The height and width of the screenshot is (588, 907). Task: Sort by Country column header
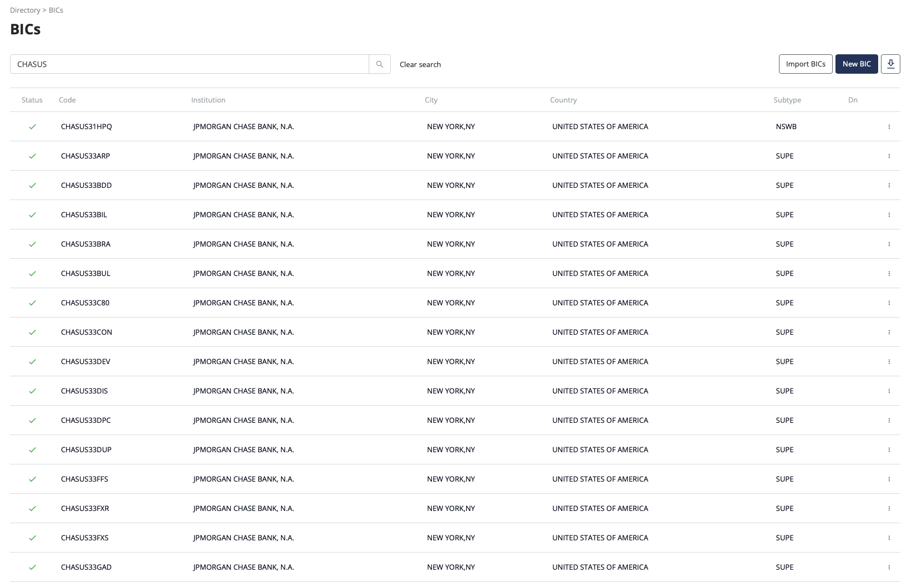563,100
